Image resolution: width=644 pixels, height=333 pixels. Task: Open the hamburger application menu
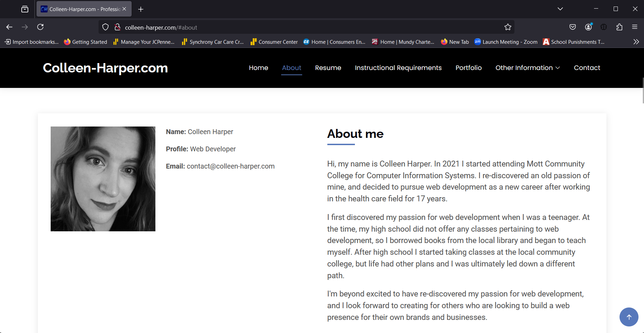tap(635, 27)
